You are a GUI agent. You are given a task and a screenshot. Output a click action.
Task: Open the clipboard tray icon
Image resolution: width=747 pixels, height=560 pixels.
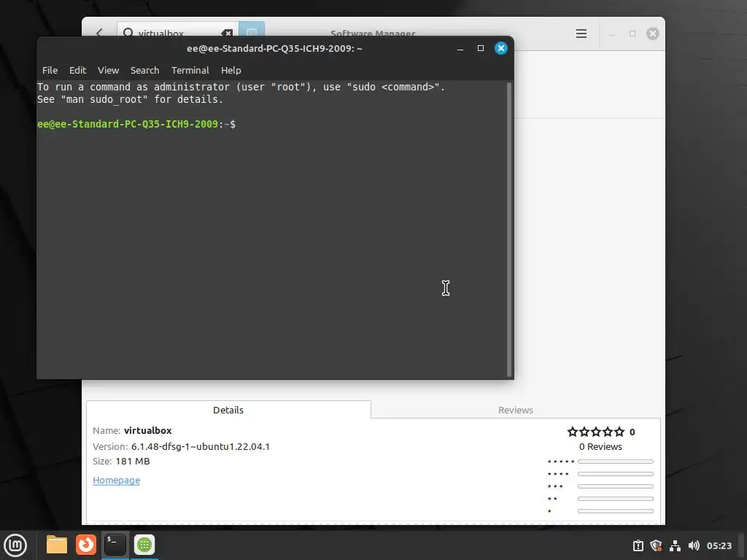coord(638,545)
